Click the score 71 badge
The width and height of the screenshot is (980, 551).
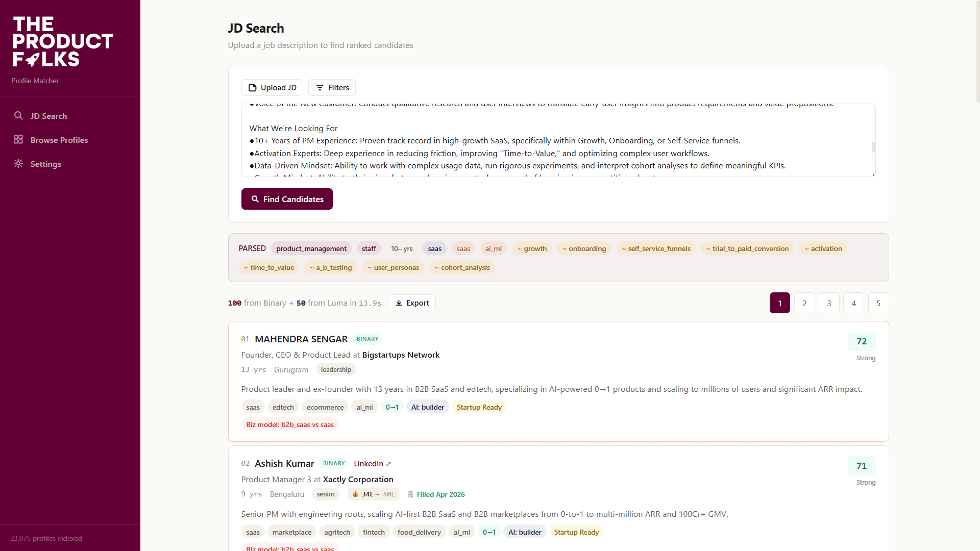(862, 466)
